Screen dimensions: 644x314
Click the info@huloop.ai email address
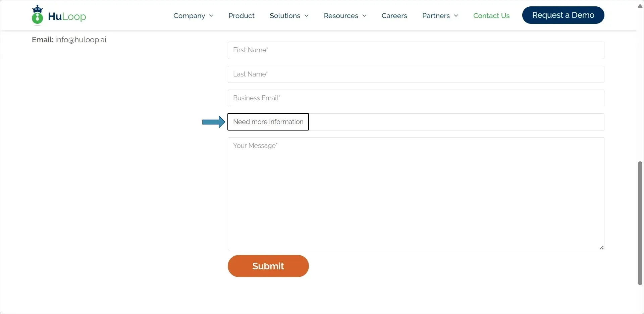80,40
